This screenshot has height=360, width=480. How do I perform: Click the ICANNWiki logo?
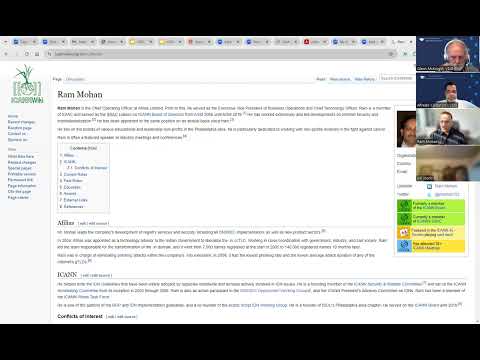pyautogui.click(x=27, y=84)
